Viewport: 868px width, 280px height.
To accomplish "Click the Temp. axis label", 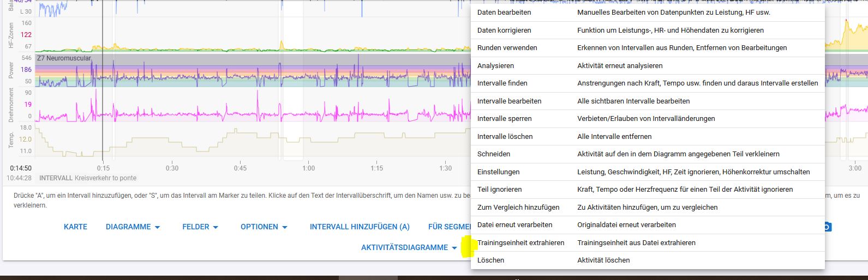I will (11, 140).
